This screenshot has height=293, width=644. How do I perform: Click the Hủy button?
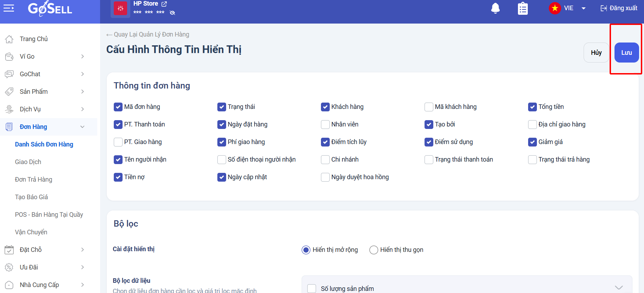point(596,53)
